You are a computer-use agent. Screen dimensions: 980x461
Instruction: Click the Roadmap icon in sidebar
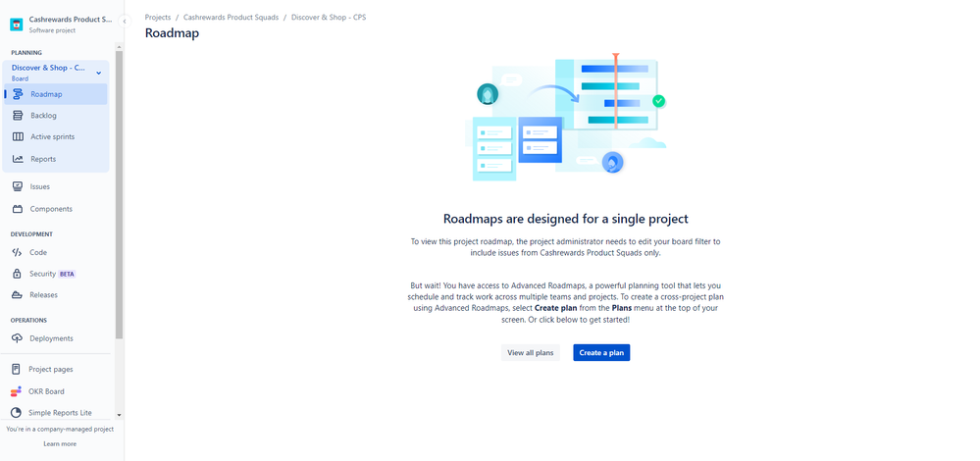[18, 94]
